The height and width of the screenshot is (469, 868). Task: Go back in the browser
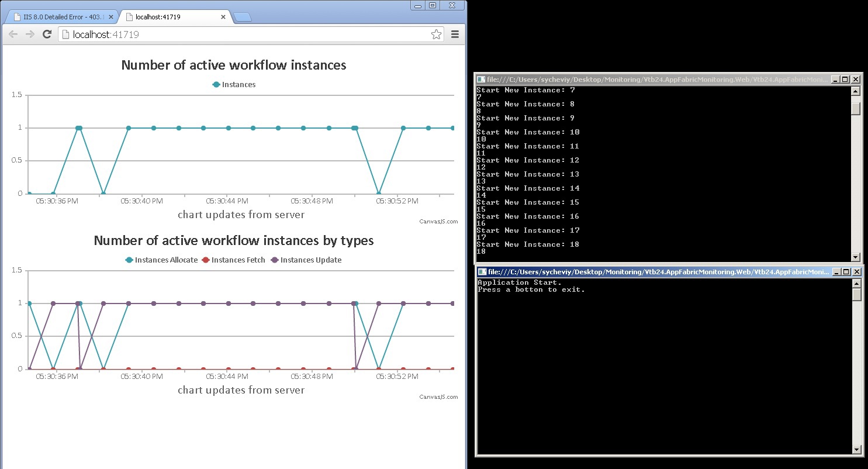click(x=13, y=35)
